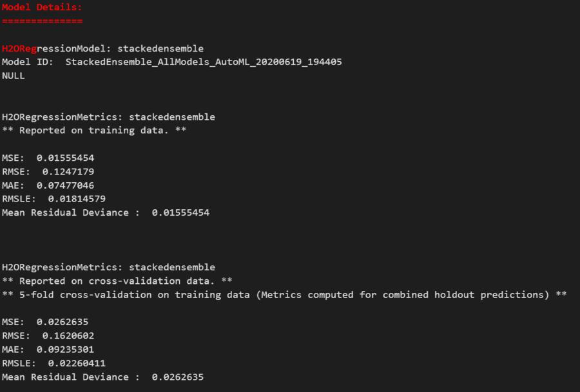Click training RMSLE value 0.01814579
The width and height of the screenshot is (580, 392).
click(77, 198)
